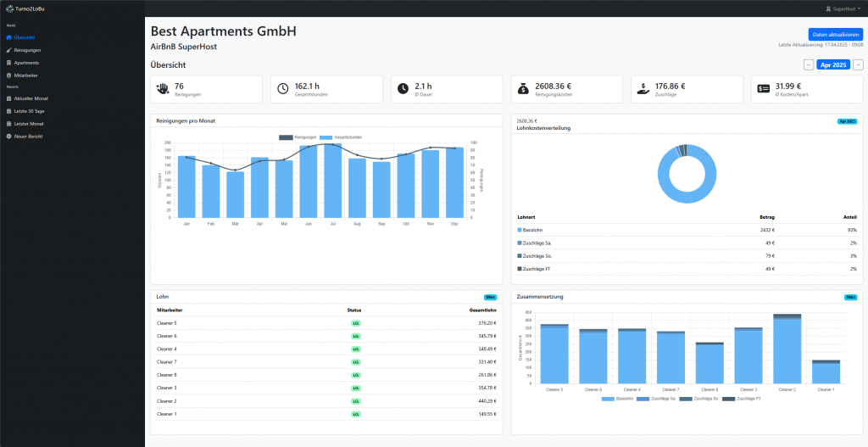Click the person icon next to Mitarbeiter
The height and width of the screenshot is (447, 868).
pyautogui.click(x=9, y=75)
